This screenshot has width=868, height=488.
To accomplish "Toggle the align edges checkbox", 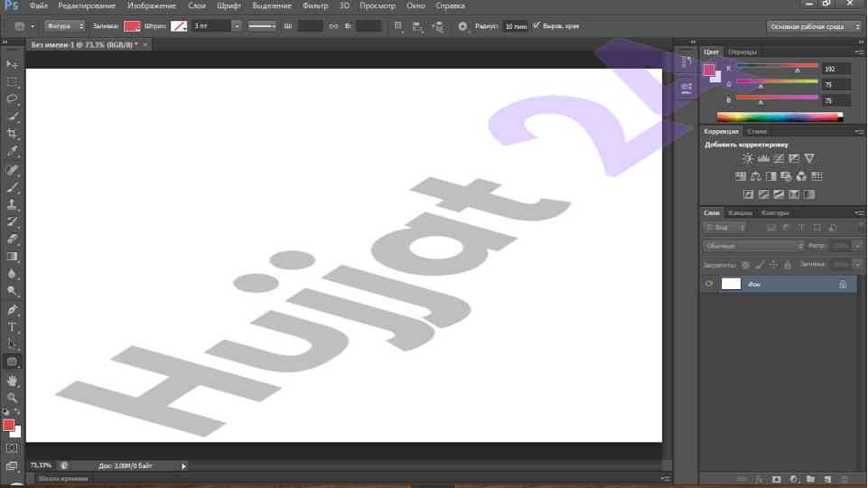I will (537, 26).
